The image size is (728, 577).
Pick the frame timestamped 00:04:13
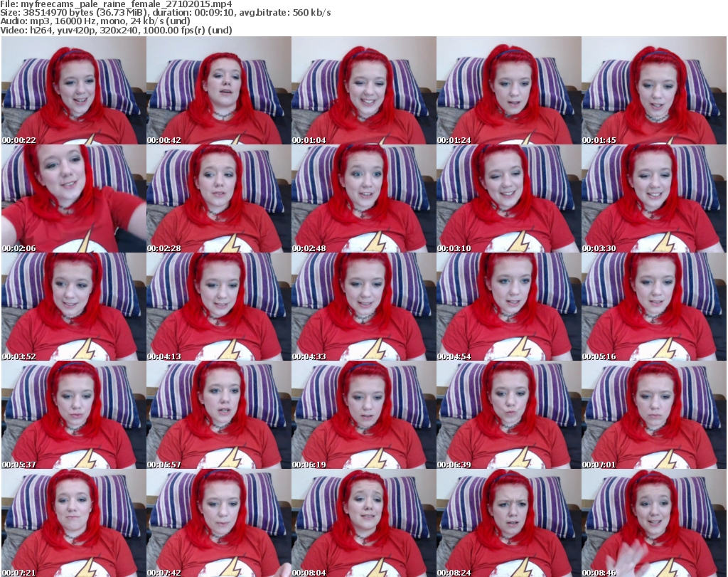point(219,307)
